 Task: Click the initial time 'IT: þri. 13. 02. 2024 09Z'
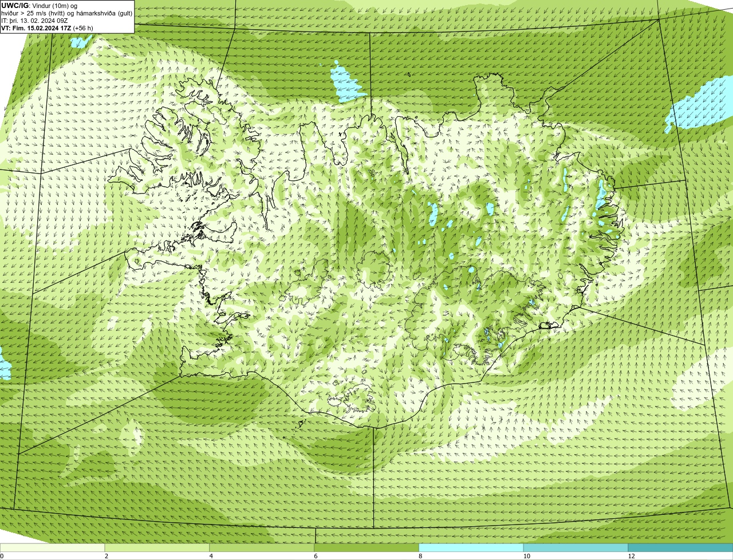pyautogui.click(x=34, y=20)
